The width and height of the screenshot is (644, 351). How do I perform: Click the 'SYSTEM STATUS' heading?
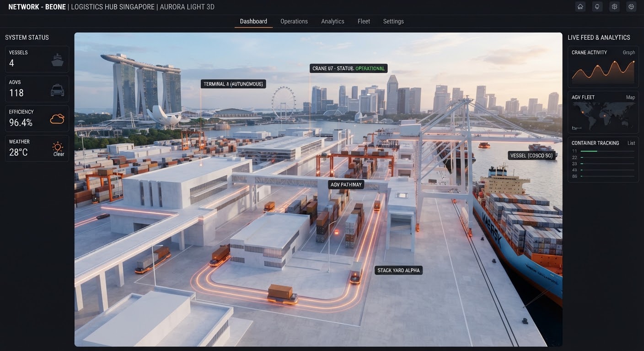click(x=27, y=37)
